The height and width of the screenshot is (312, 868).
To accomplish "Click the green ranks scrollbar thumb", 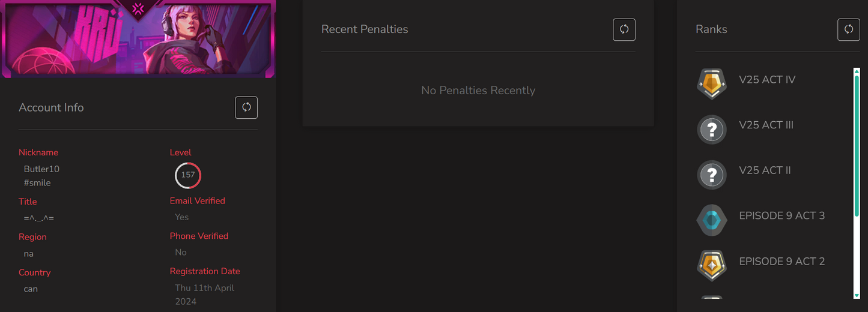I will pos(857,144).
